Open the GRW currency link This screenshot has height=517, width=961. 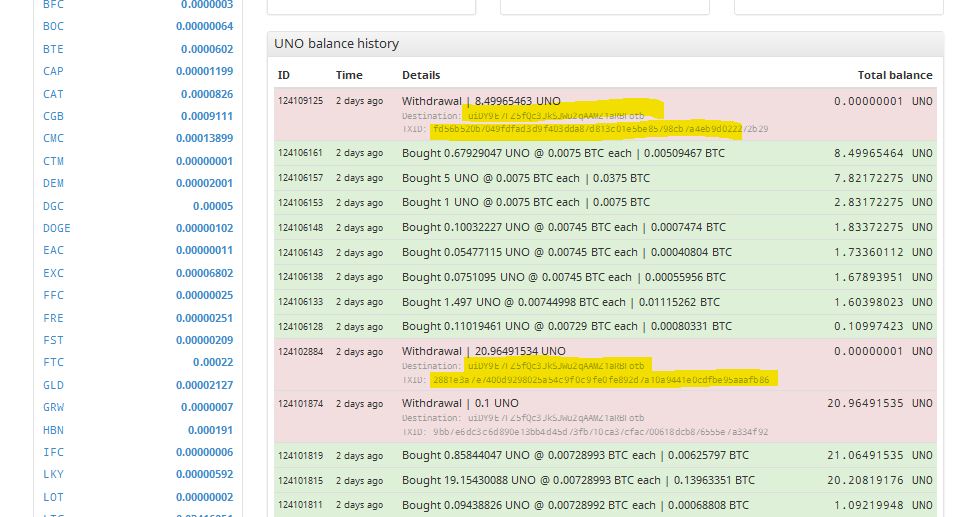53,407
